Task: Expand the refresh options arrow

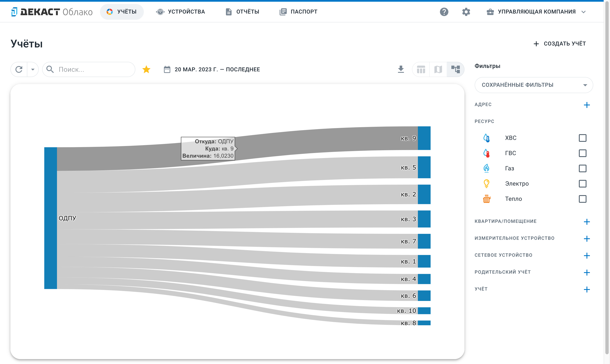Action: (x=33, y=69)
